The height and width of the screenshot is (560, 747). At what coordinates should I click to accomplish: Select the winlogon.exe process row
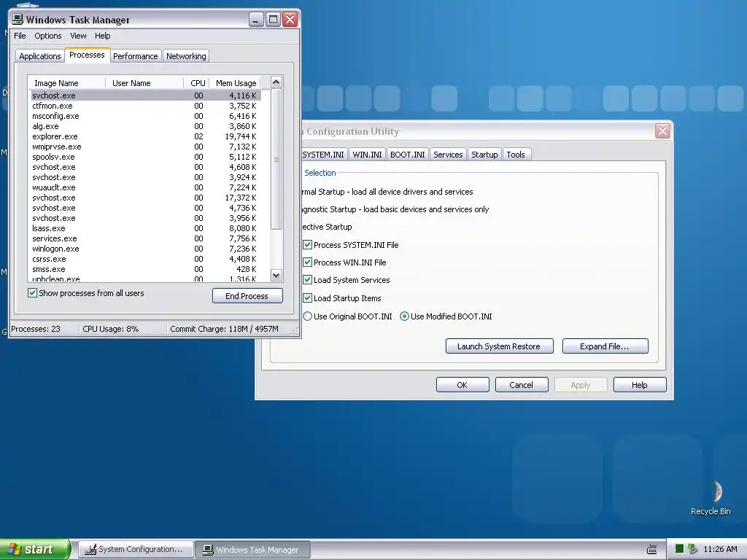pos(144,249)
